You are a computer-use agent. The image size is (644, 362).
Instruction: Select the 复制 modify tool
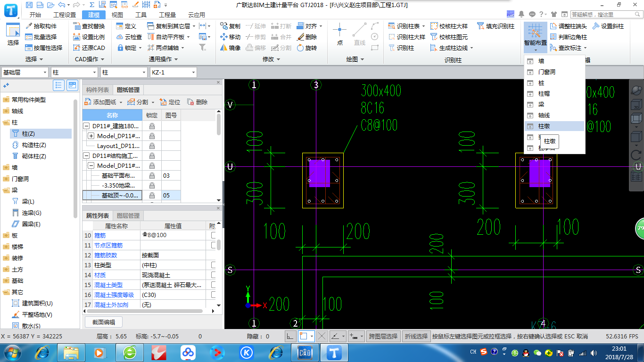[230, 26]
